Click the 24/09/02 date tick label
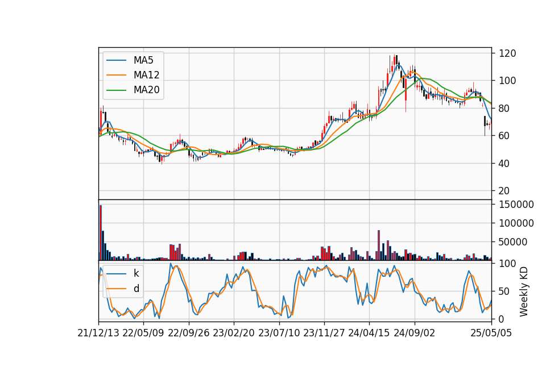The height and width of the screenshot is (392, 546). 415,333
